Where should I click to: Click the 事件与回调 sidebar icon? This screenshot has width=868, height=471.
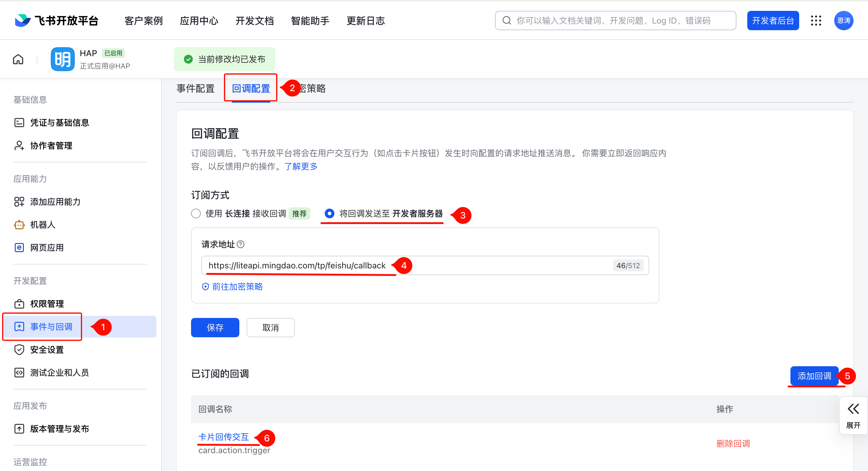click(x=19, y=326)
